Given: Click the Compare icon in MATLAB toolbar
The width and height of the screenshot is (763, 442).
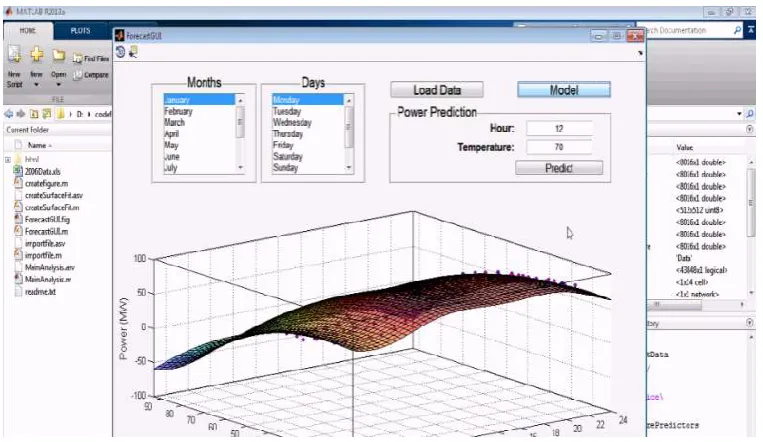Looking at the screenshot, I should 77,75.
